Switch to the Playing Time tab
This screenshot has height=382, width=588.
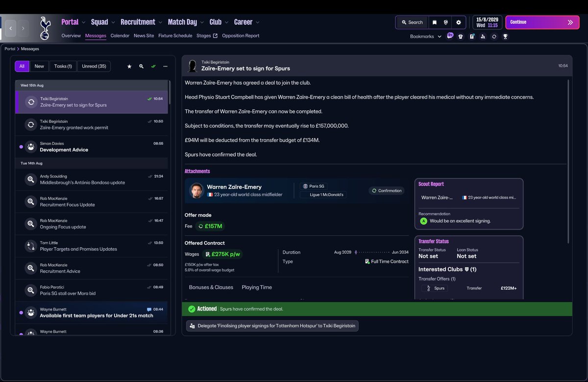pos(257,287)
